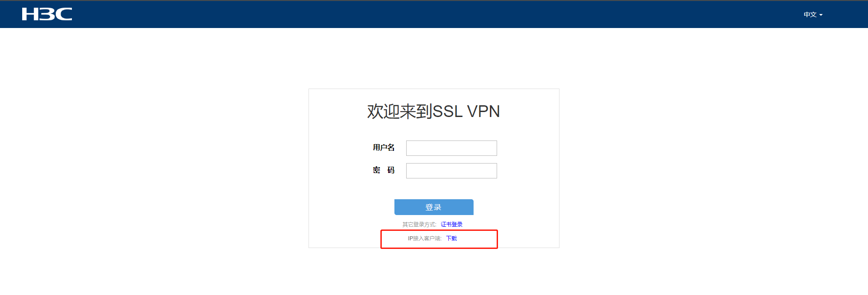
Task: Click the 下载 client download link
Action: (x=451, y=239)
